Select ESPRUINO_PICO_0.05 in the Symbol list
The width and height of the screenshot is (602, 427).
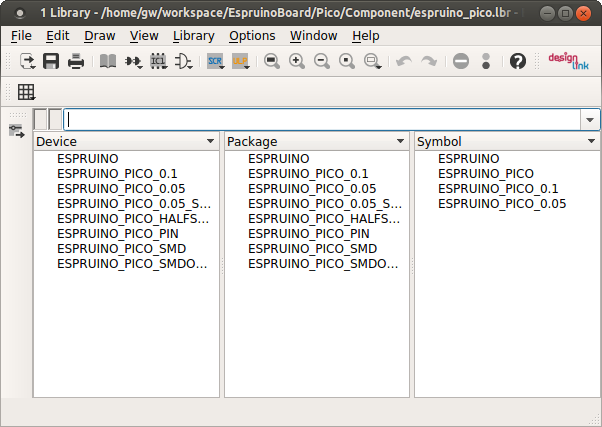pyautogui.click(x=502, y=204)
